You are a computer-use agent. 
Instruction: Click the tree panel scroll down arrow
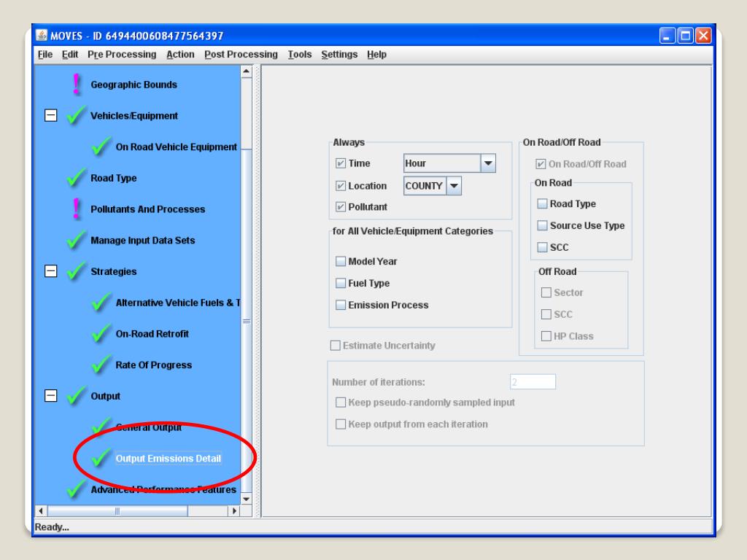247,499
